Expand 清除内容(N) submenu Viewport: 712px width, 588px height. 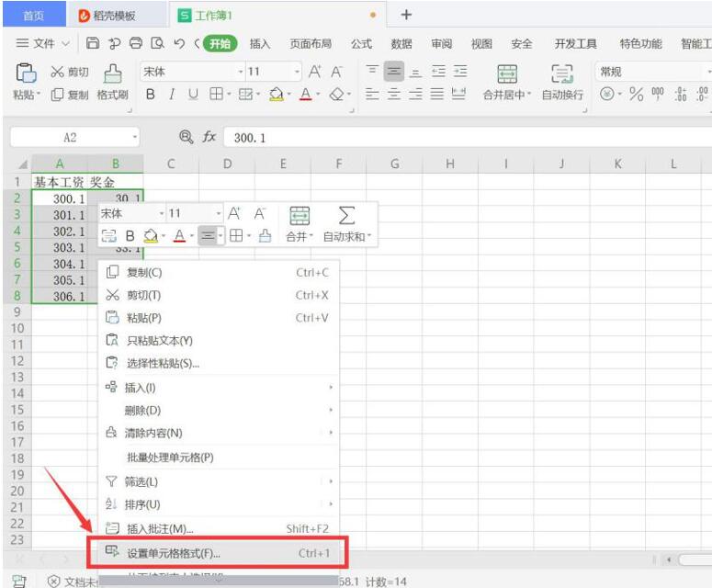(x=219, y=433)
